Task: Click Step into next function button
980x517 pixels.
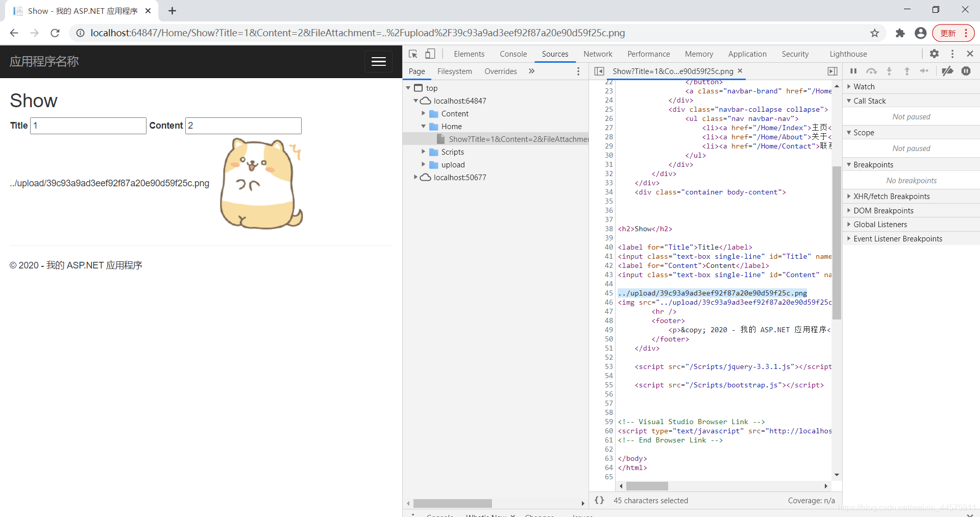Action: pyautogui.click(x=889, y=71)
